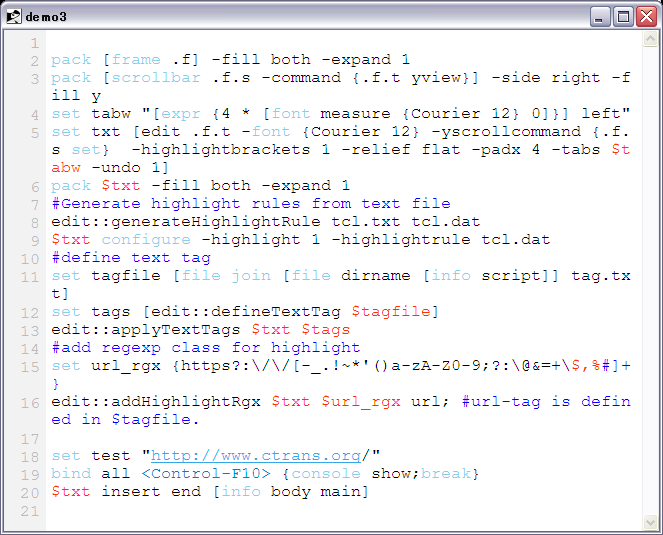Click 'test' on line 18
663x535 pixels.
pos(111,455)
